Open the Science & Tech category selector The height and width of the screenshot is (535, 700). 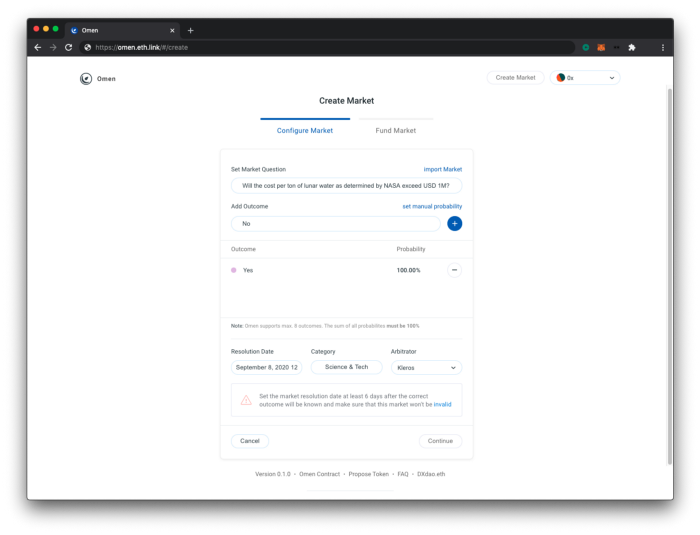346,367
